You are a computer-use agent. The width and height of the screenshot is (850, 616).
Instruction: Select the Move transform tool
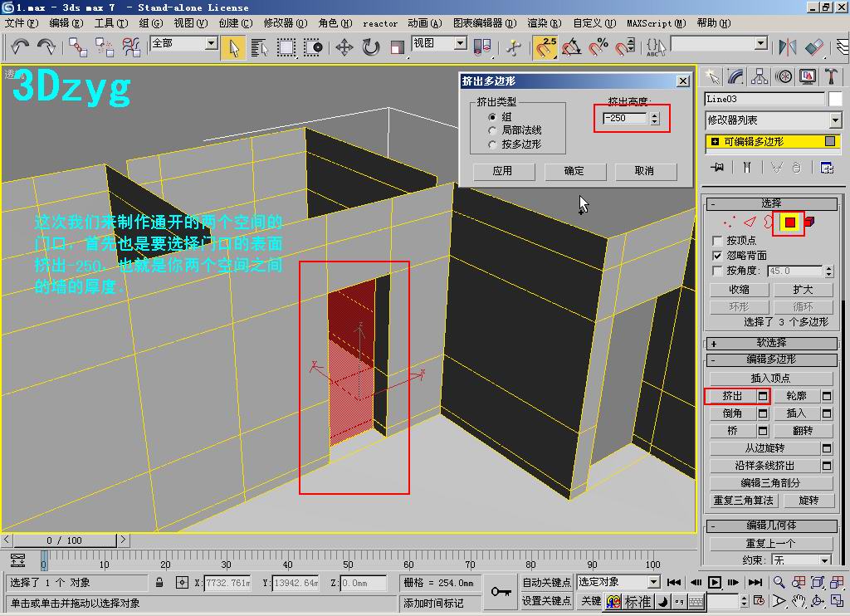pyautogui.click(x=344, y=47)
